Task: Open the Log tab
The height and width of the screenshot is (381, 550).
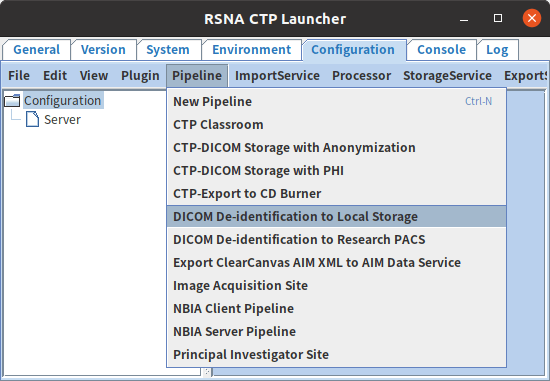Action: tap(497, 50)
